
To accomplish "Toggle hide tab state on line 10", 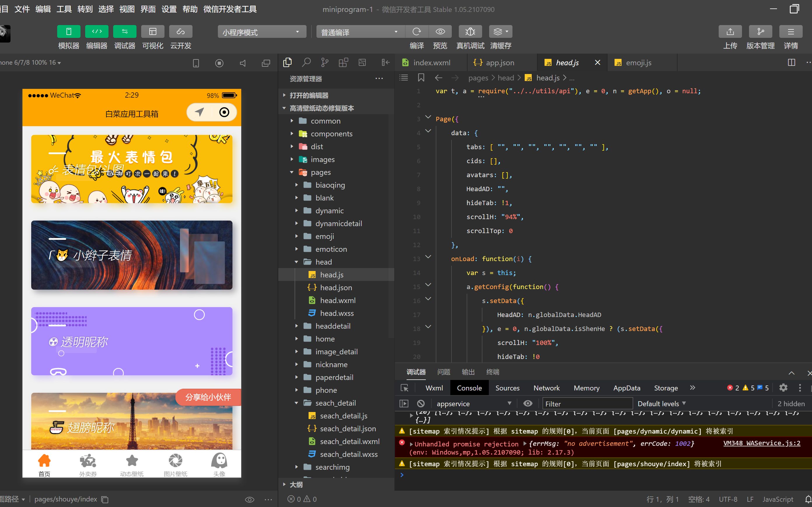I will (503, 203).
